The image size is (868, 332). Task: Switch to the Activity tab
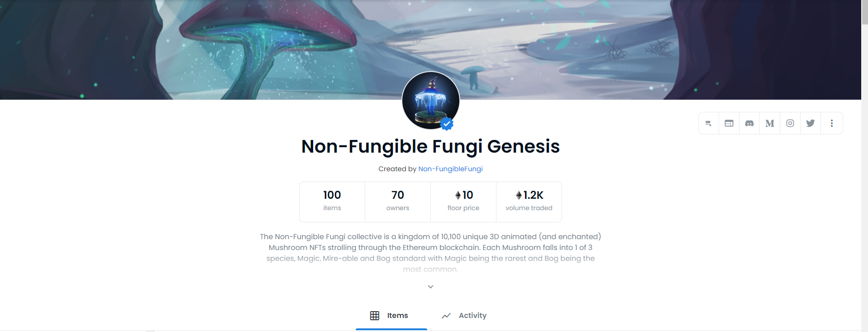pos(464,316)
